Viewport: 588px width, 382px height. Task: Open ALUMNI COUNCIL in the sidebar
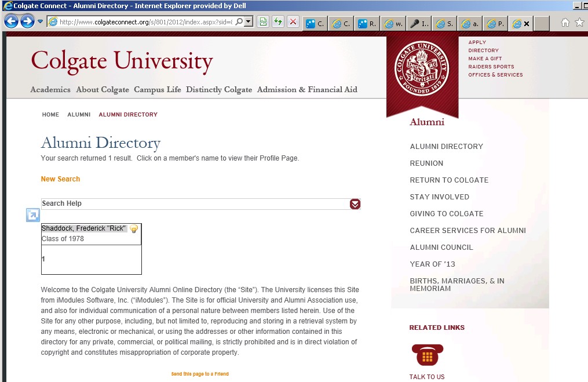[441, 248]
